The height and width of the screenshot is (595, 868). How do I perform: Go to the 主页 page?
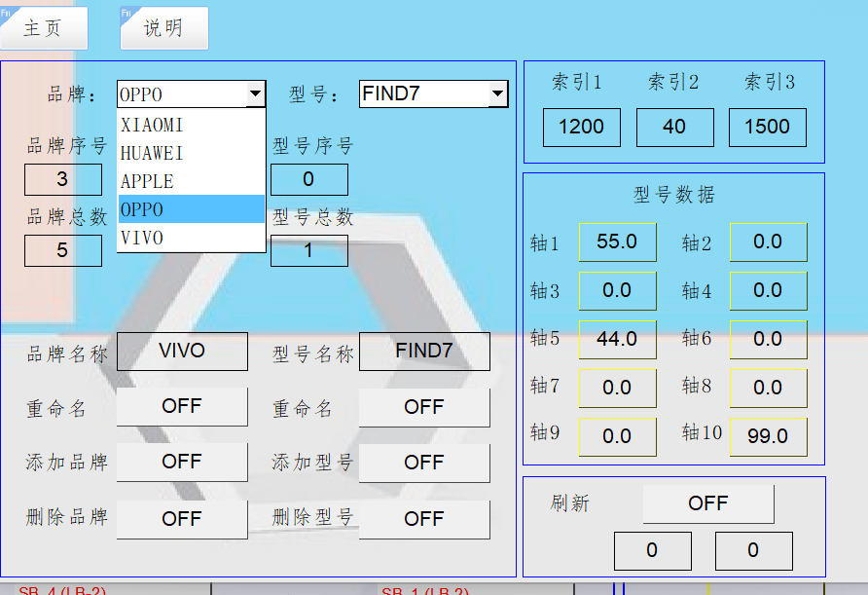click(x=44, y=29)
